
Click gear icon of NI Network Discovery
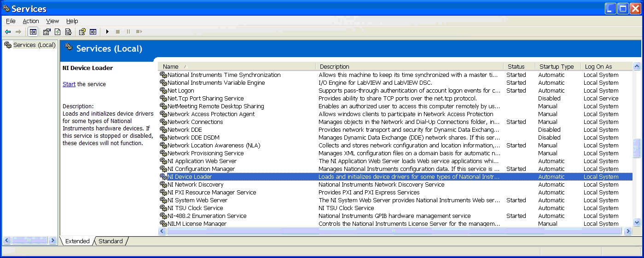click(163, 185)
